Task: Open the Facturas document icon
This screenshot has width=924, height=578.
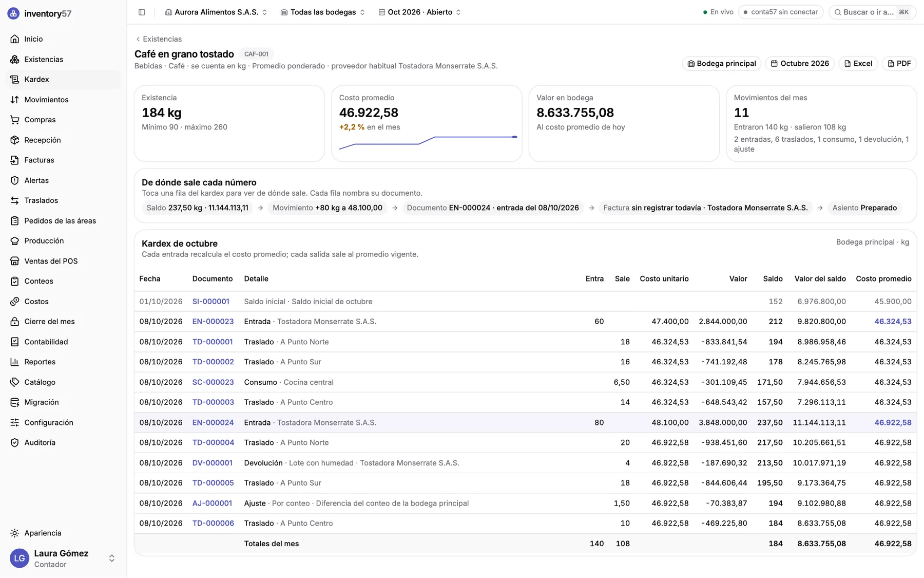Action: (15, 160)
